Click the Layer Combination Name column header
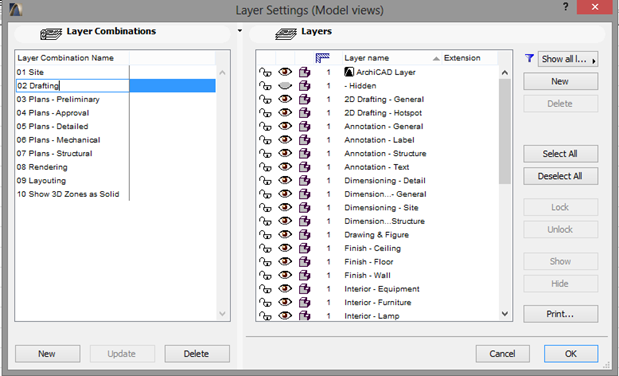619x376 pixels. click(x=73, y=58)
